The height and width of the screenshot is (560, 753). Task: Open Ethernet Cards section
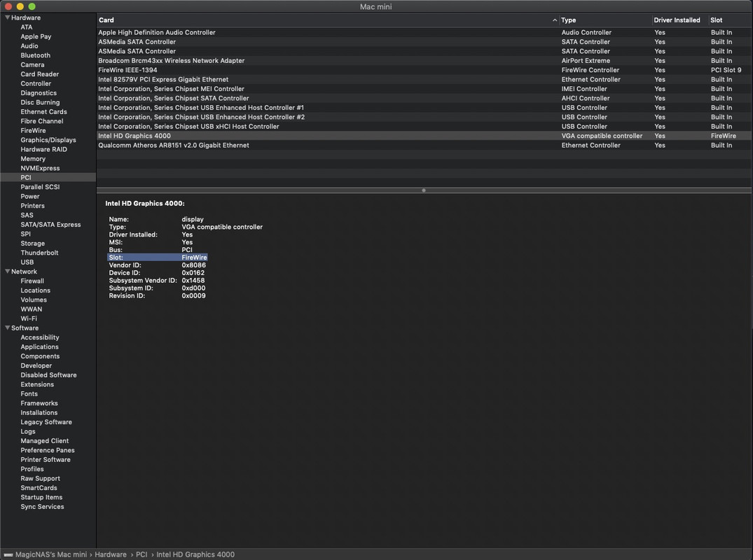click(x=43, y=112)
